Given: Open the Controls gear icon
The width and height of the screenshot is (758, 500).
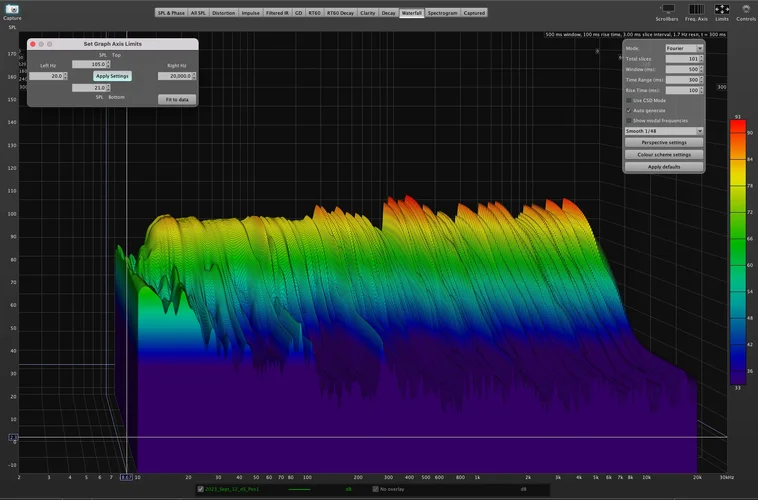Looking at the screenshot, I should (745, 8).
